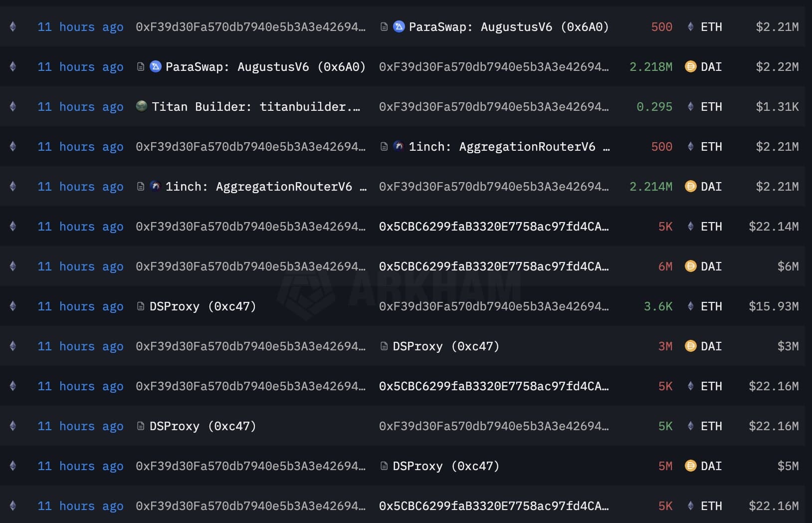Screen dimensions: 812x523
Task: Open the 0x5CBC6299faB3320 recipient address
Action: 494,226
